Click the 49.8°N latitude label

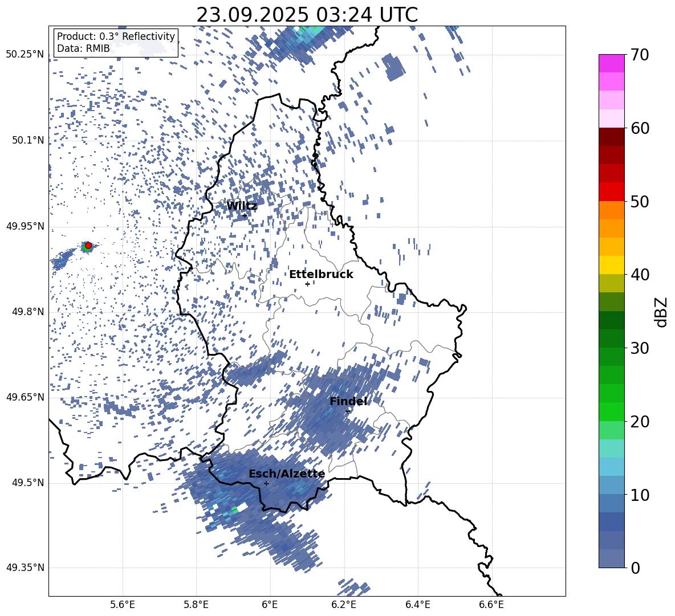[x=27, y=312]
